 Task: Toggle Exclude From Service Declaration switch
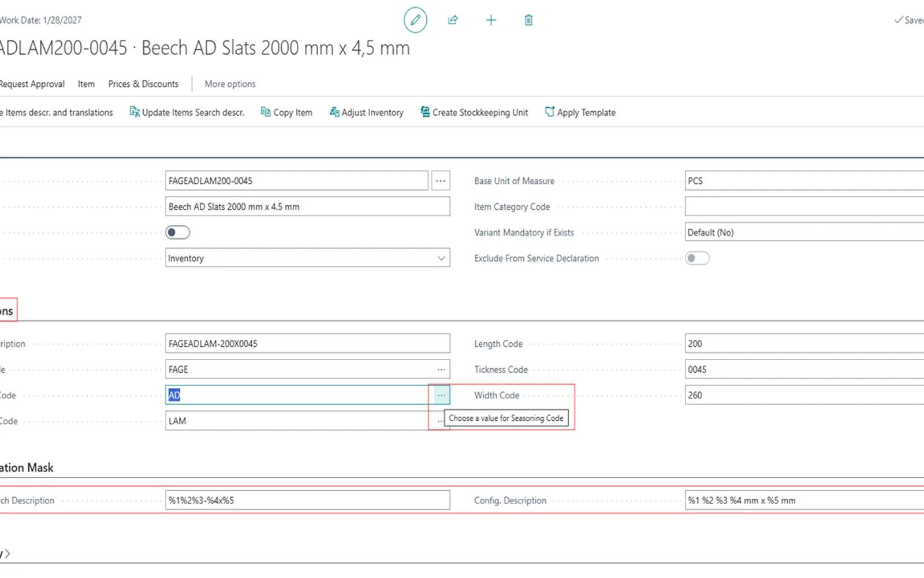[697, 258]
